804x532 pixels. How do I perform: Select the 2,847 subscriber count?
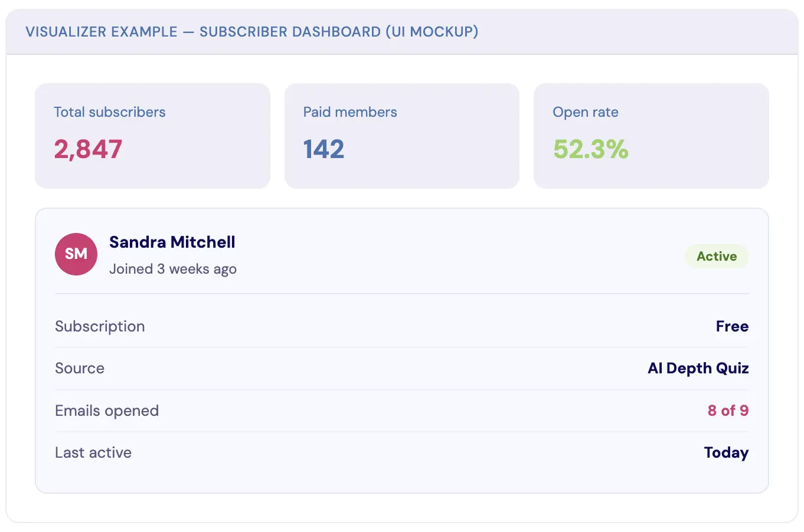coord(88,149)
